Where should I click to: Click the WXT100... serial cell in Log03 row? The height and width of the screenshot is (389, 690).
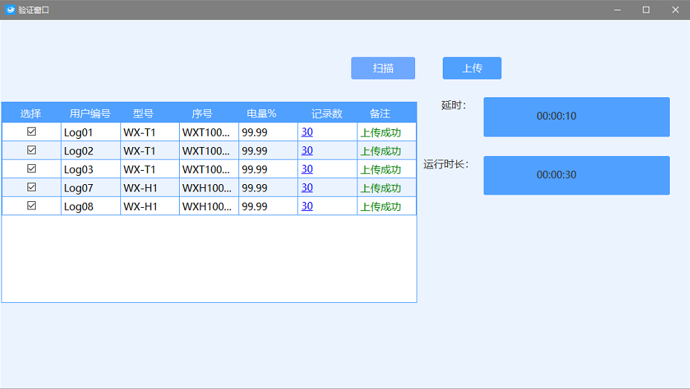tap(209, 169)
